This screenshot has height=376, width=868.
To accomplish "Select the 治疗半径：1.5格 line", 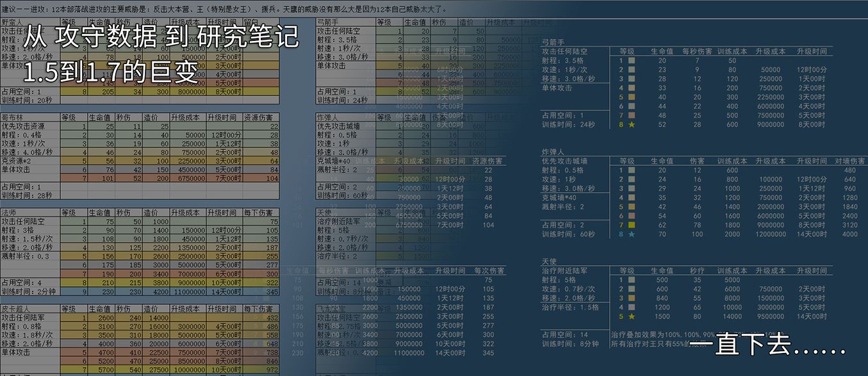I will point(571,307).
